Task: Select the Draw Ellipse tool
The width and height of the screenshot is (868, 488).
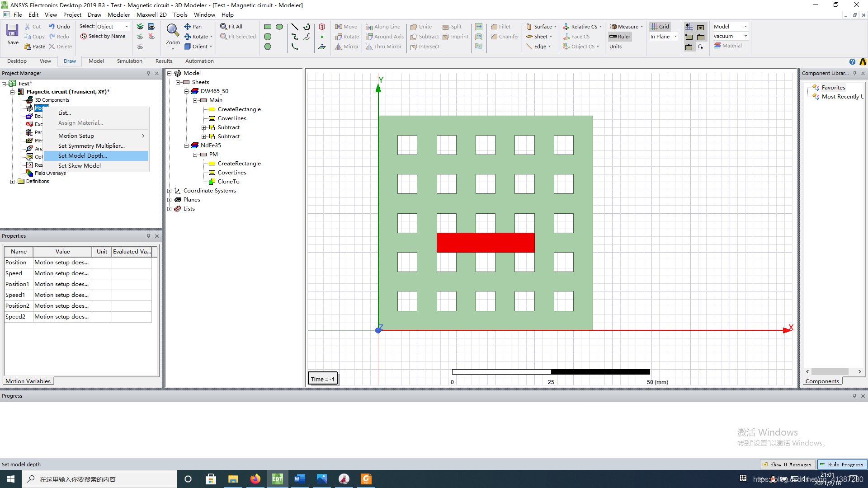Action: pos(279,27)
